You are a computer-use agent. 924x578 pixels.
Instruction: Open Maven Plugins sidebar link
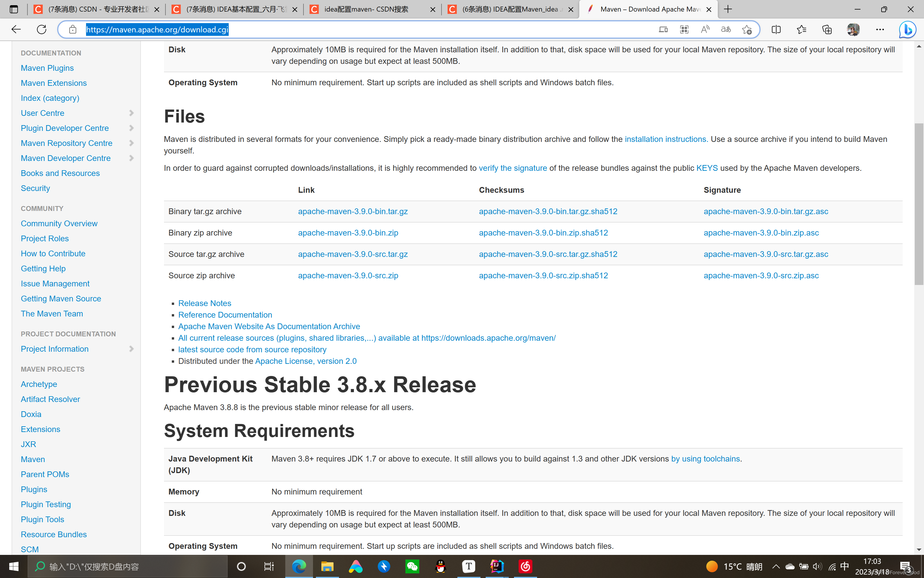47,68
